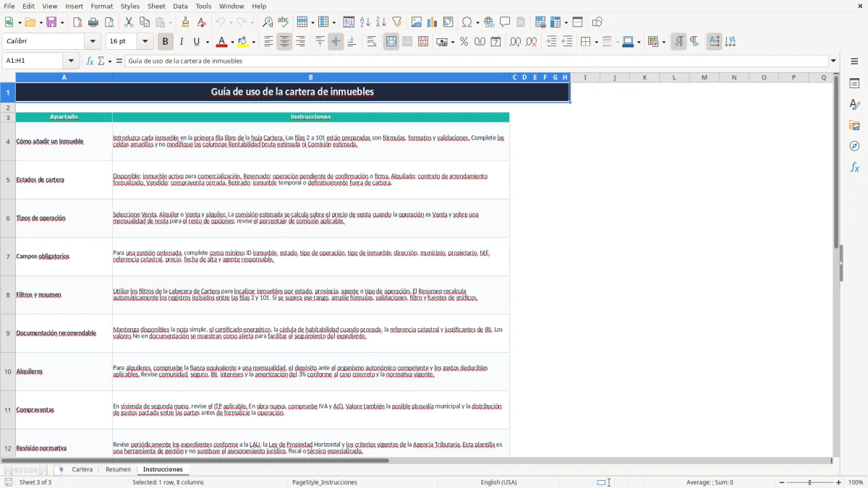Click the Save document icon

(51, 22)
